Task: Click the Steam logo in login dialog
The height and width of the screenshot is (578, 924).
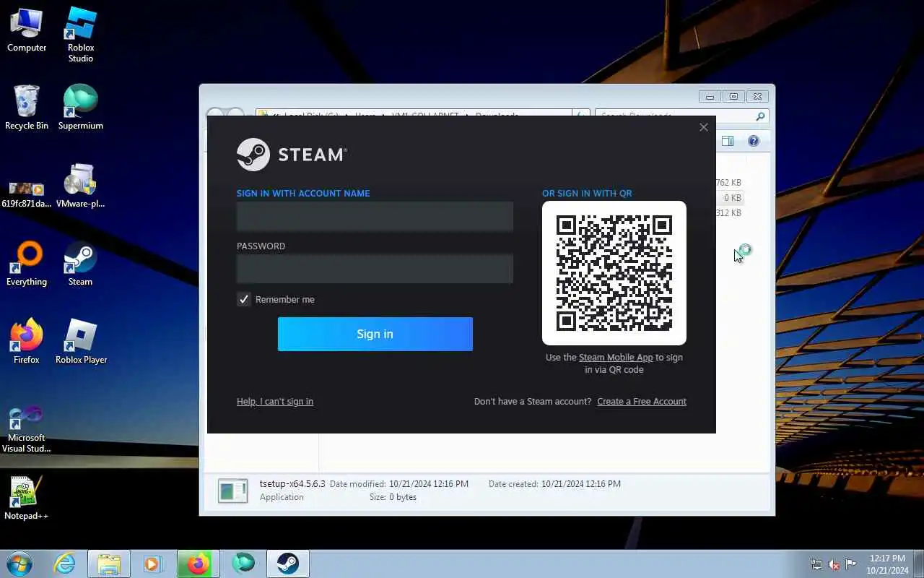Action: pyautogui.click(x=292, y=155)
